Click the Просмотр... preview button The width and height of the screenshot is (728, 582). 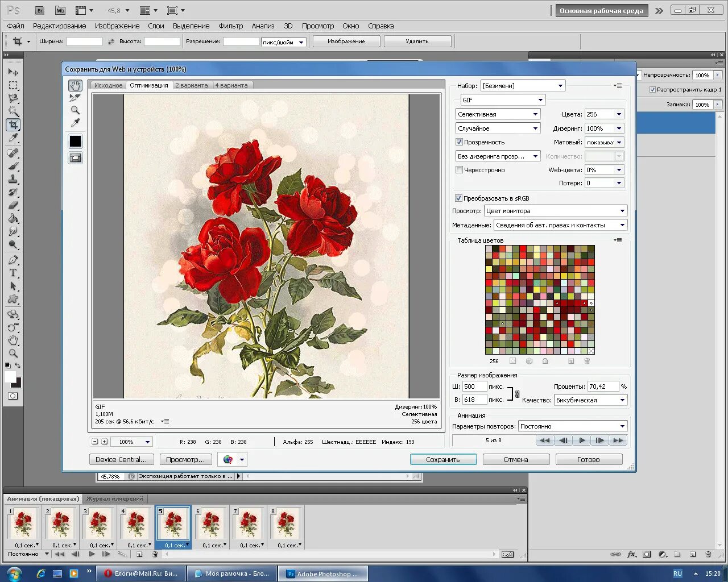(186, 459)
